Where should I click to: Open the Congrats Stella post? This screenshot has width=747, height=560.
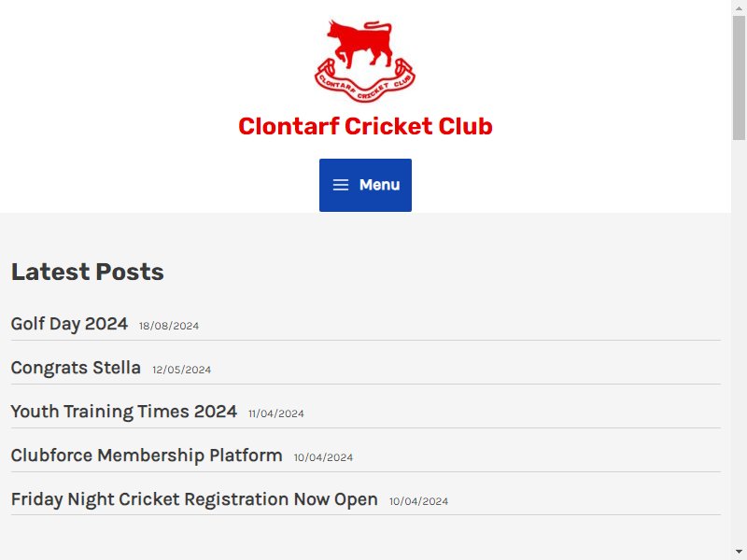[x=76, y=368]
